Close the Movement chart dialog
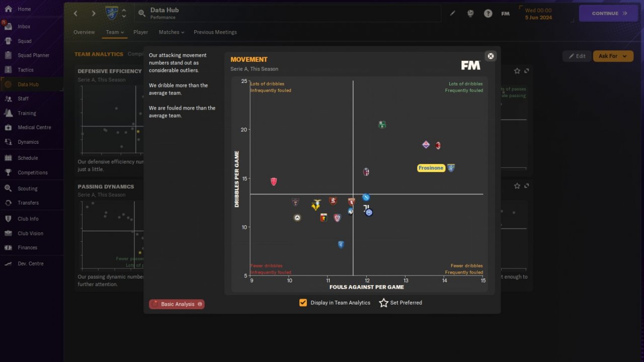The image size is (644, 362). pos(491,56)
